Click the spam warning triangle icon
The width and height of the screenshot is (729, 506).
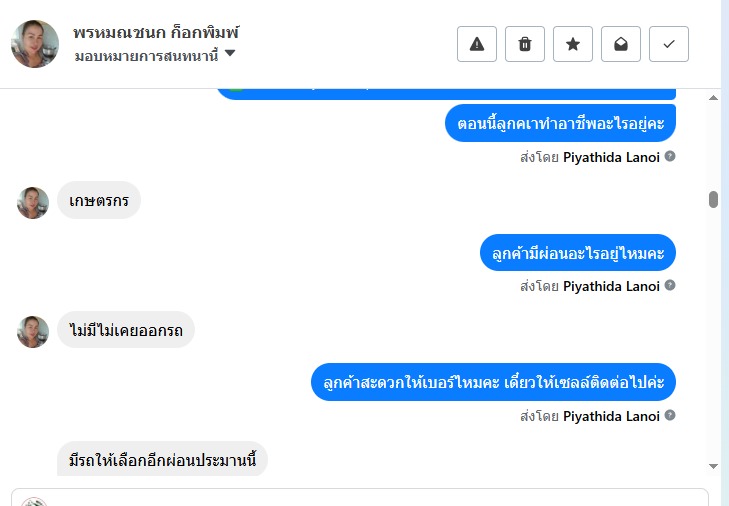[x=477, y=44]
